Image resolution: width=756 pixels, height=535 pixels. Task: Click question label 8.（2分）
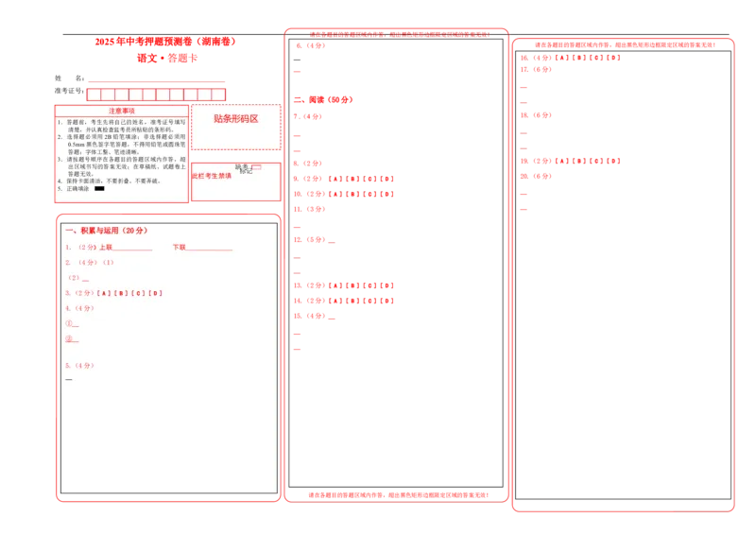click(x=308, y=164)
